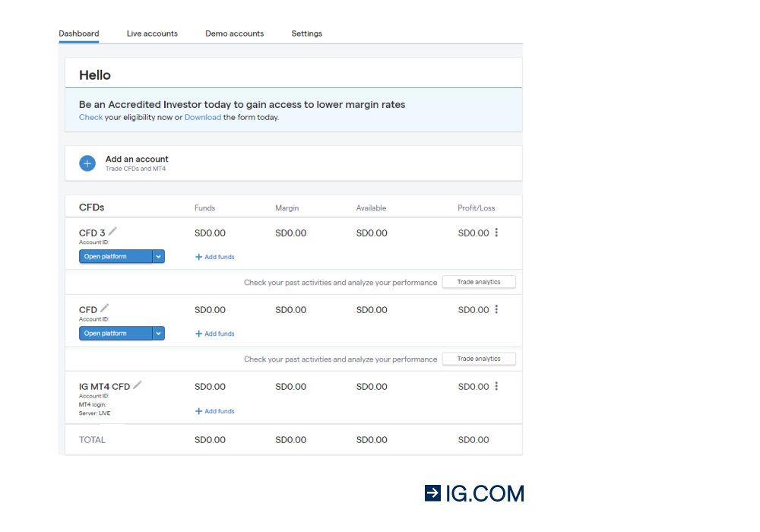Viewport: 760px width, 532px height.
Task: Click Add funds under IG MT4 CFD
Action: [214, 411]
